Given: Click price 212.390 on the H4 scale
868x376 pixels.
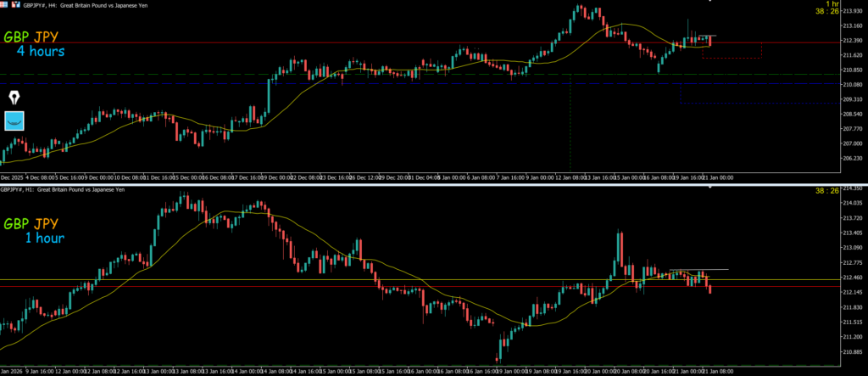Looking at the screenshot, I should 853,41.
